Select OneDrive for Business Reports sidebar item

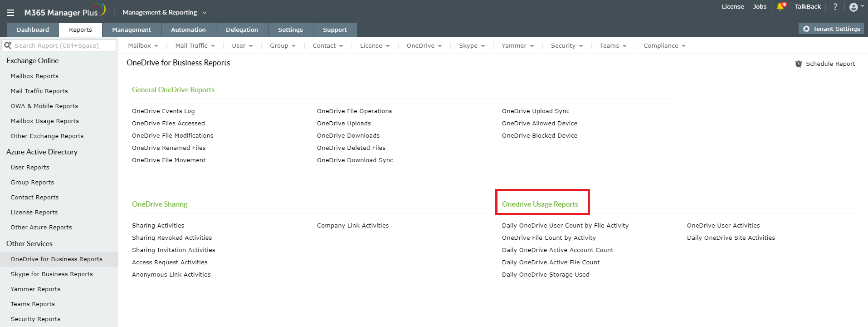coord(59,259)
